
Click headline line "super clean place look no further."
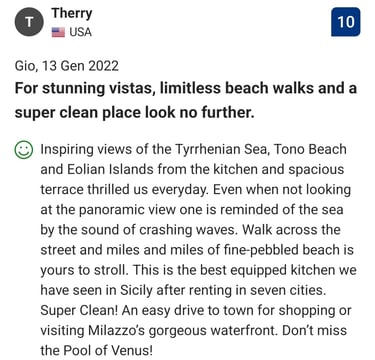pos(134,113)
